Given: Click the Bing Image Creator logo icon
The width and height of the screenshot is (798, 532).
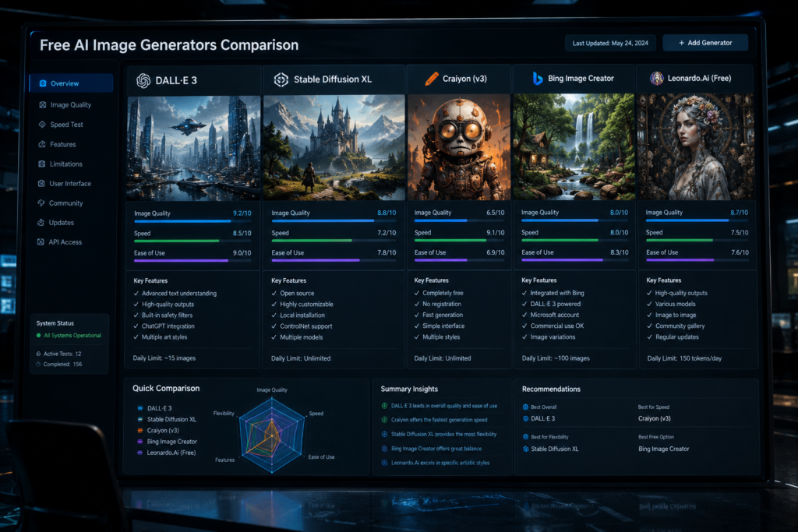Looking at the screenshot, I should [538, 79].
